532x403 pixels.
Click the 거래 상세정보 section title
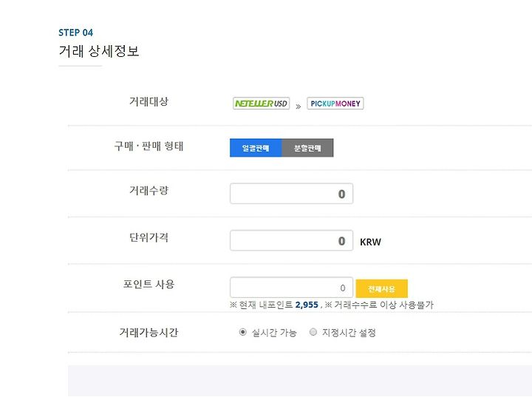coord(99,51)
